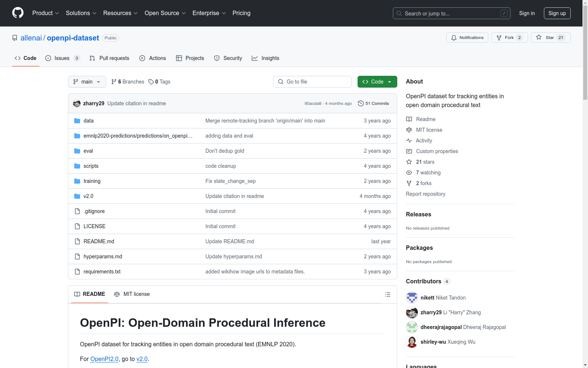Click the file icon beside requirements.txt

(x=77, y=272)
